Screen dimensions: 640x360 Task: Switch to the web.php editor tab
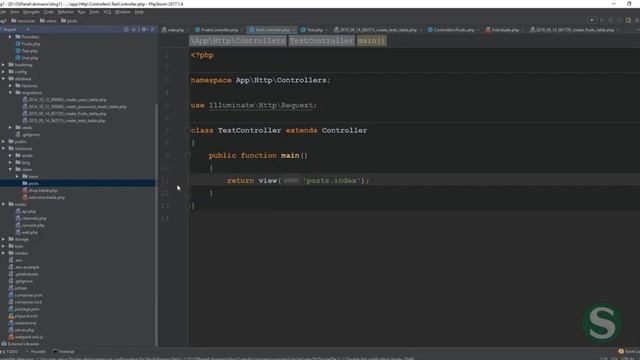173,30
